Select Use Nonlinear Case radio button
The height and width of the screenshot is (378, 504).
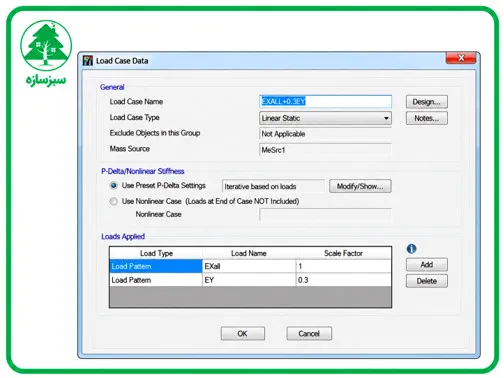[x=114, y=201]
